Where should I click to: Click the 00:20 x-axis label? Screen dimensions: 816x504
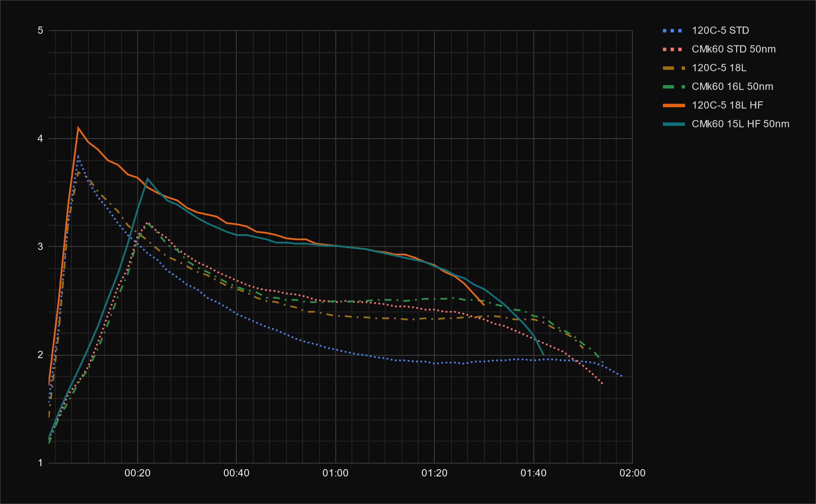click(137, 473)
